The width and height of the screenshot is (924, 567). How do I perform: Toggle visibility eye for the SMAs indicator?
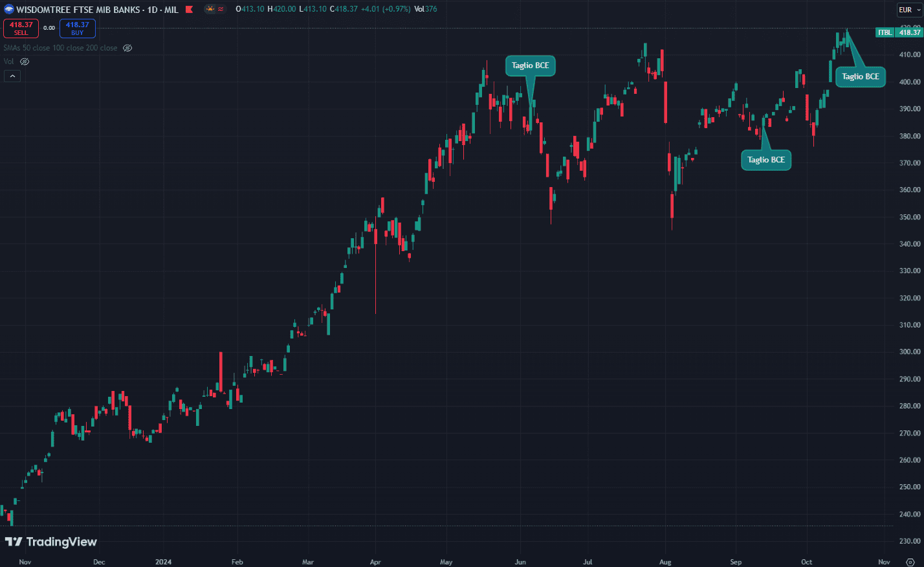(127, 48)
